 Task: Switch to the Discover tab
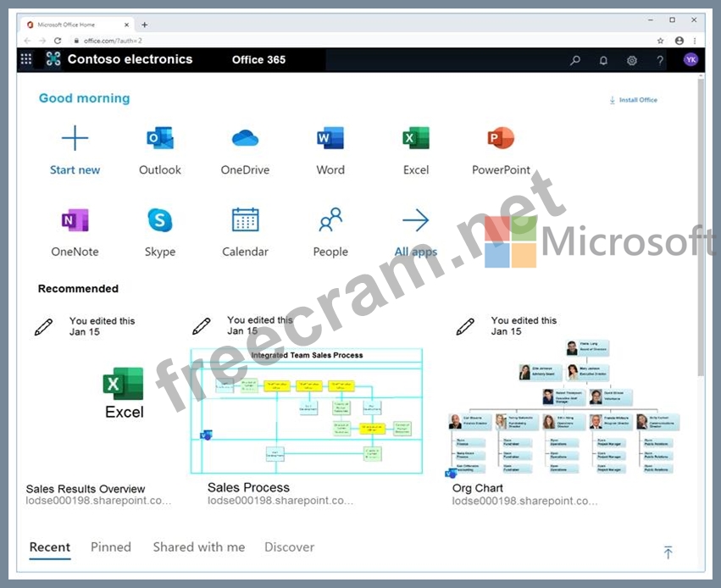pos(289,547)
